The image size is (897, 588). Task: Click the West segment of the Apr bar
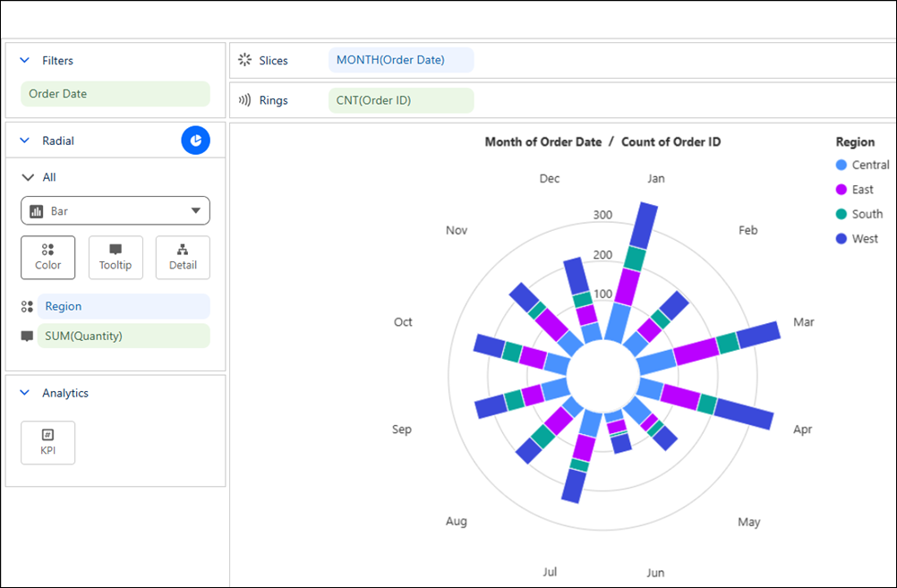pyautogui.click(x=744, y=413)
